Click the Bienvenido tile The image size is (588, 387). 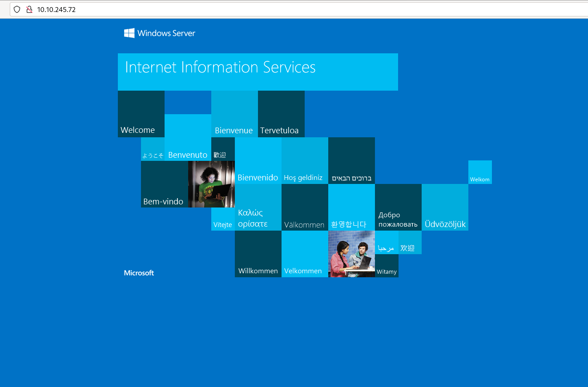coord(258,160)
